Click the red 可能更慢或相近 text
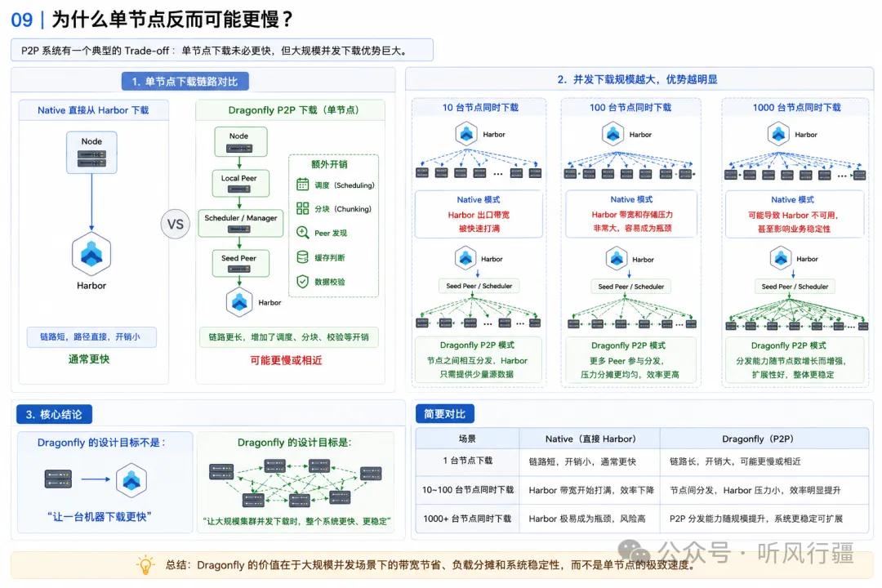Screen dimensions: 882x588 [287, 360]
